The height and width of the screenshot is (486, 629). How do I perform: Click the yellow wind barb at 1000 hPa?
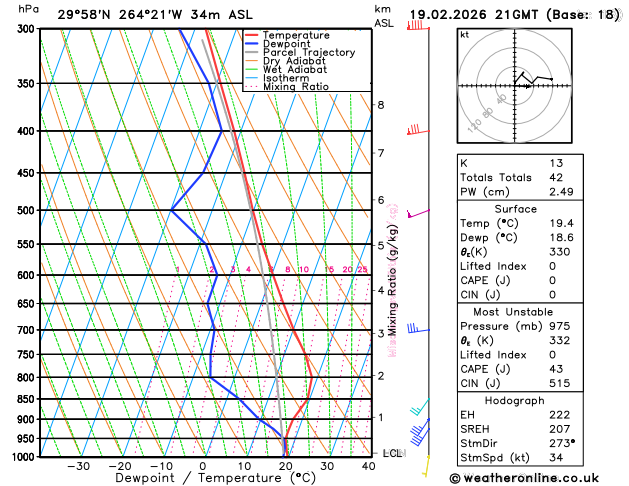pos(426,466)
